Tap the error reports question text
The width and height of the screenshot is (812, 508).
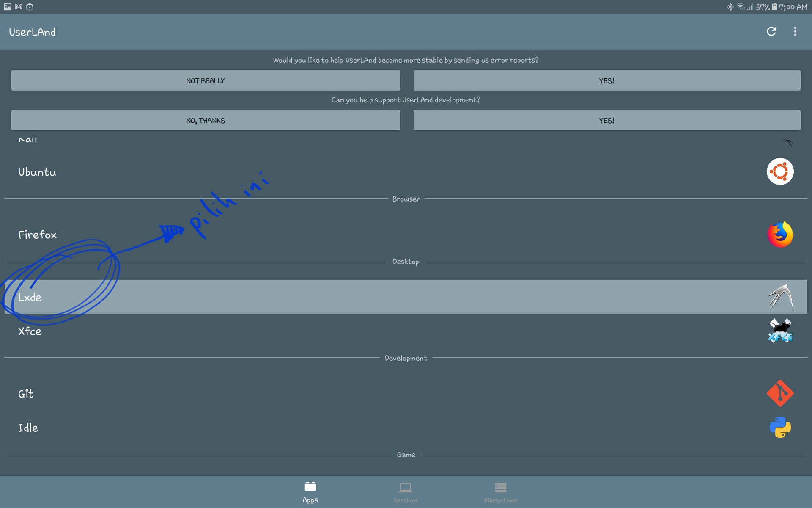coord(406,60)
